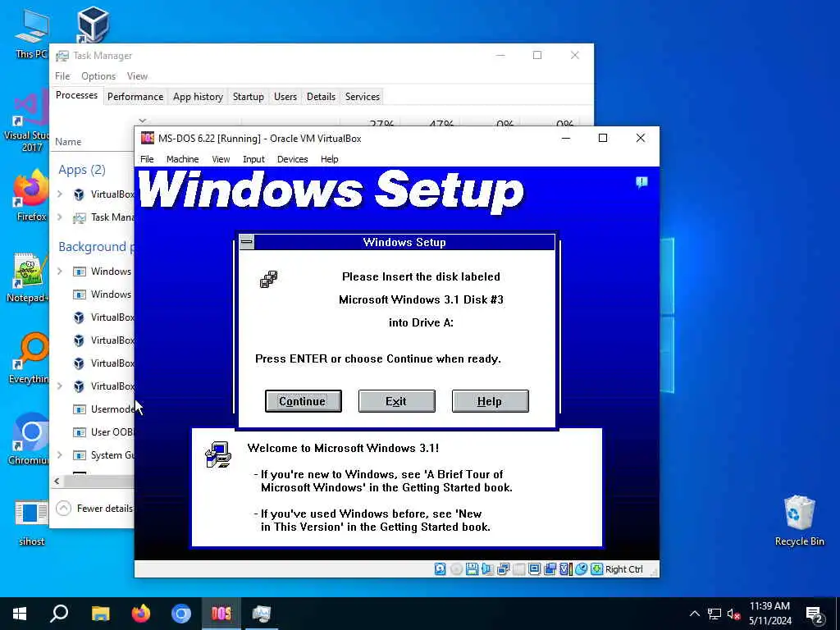Click the audio speaker icon in VirtualBox status bar
Screen dimensions: 840x630
(487, 569)
